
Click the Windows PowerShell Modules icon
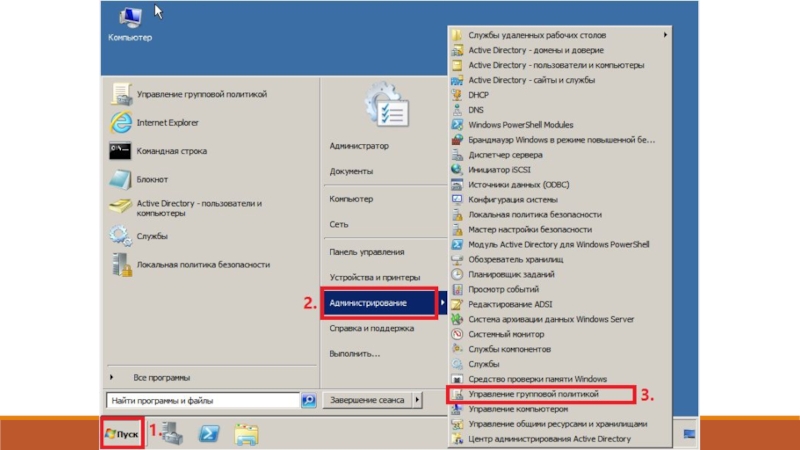(457, 124)
